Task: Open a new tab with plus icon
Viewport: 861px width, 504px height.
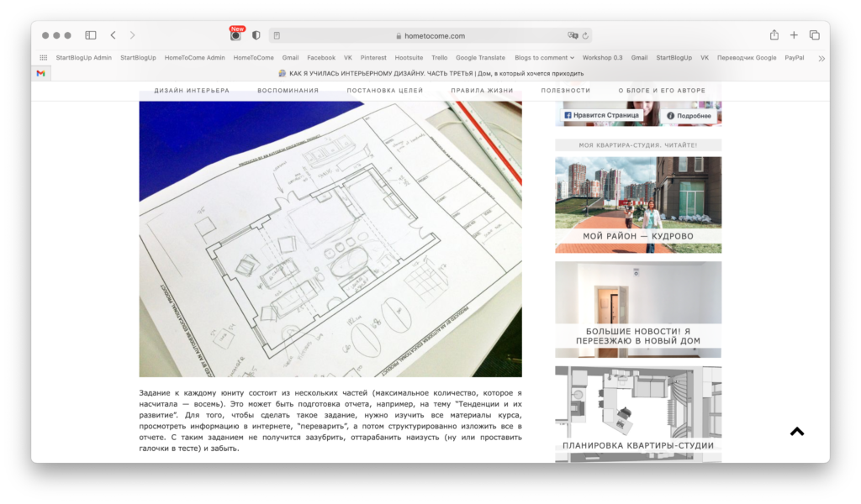Action: tap(794, 35)
